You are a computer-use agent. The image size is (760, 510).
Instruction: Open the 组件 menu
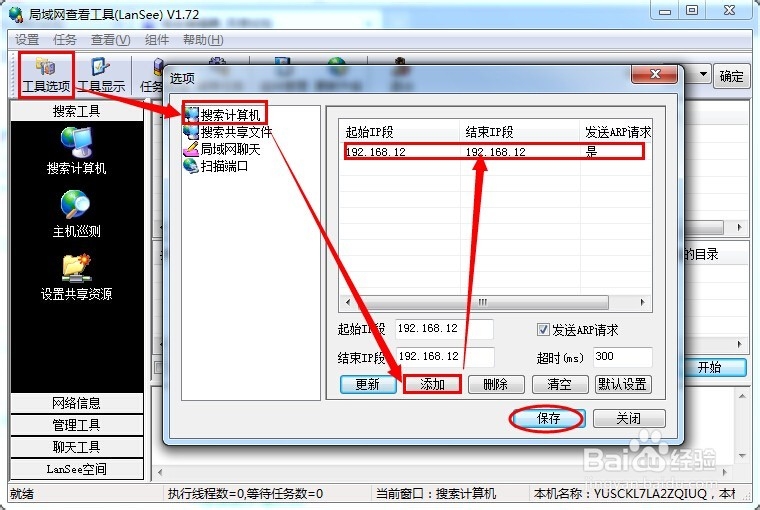coord(157,40)
